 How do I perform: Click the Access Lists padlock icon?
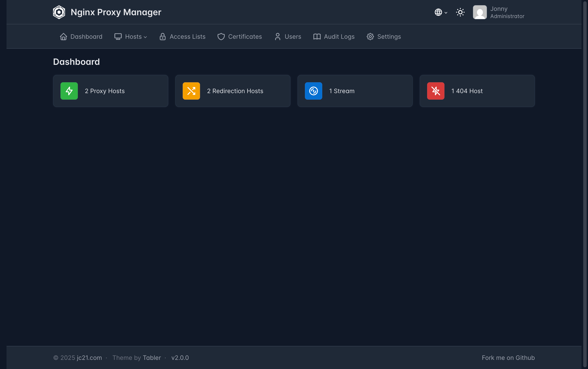[x=162, y=37]
